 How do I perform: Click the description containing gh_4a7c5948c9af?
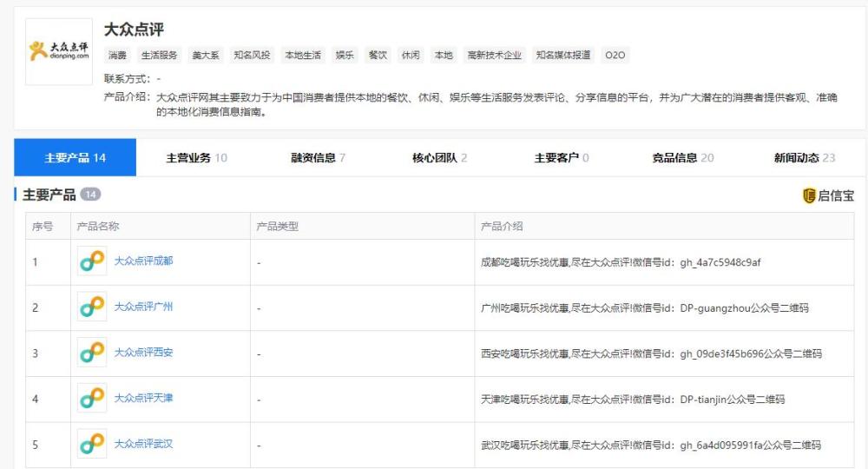click(x=621, y=262)
